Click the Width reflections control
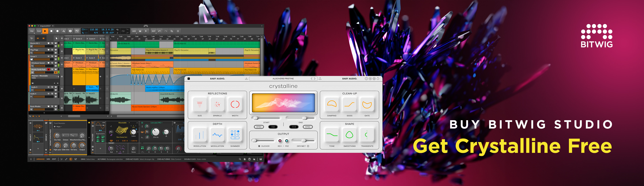Screen dimensions: 644x186 [x=235, y=104]
